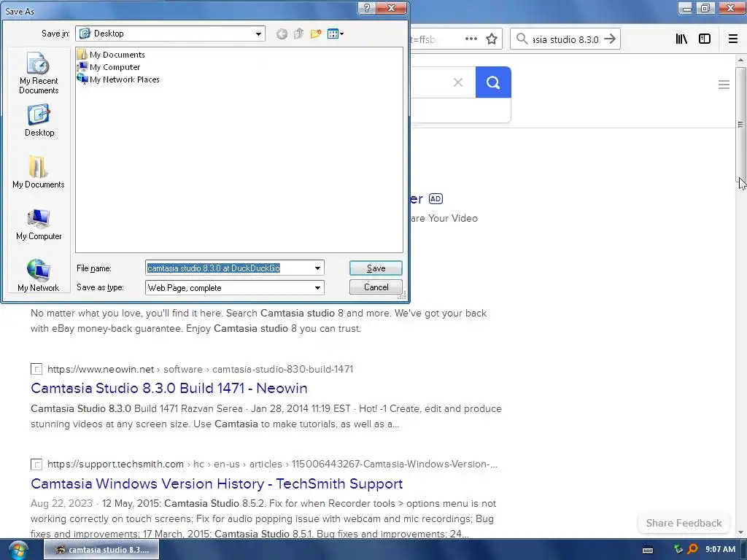Select My Computer in the places bar
Image resolution: width=747 pixels, height=560 pixels.
tap(39, 225)
